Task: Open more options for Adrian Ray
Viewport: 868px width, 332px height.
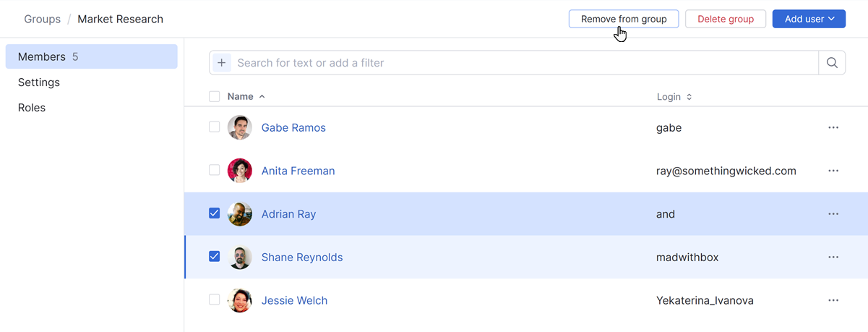Action: point(833,214)
